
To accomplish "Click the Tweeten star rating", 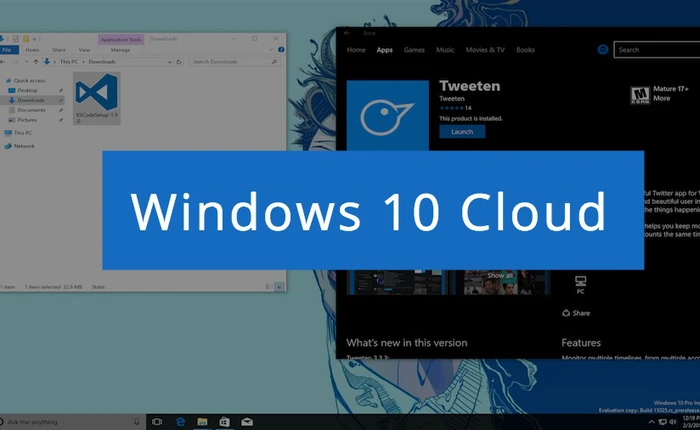I will (x=451, y=108).
